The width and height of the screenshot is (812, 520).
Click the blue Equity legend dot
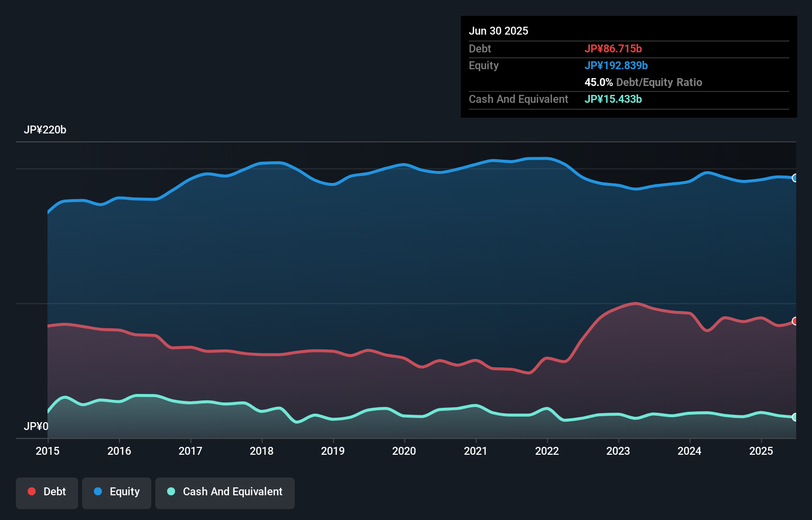(98, 491)
